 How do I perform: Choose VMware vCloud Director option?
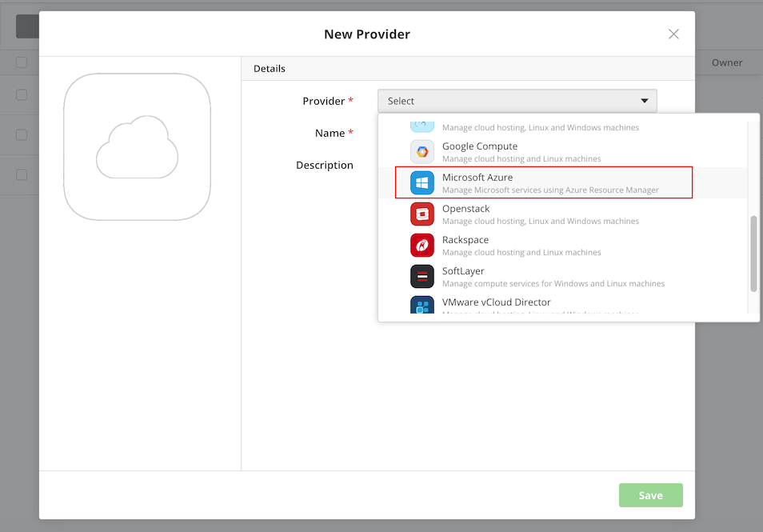pos(563,304)
